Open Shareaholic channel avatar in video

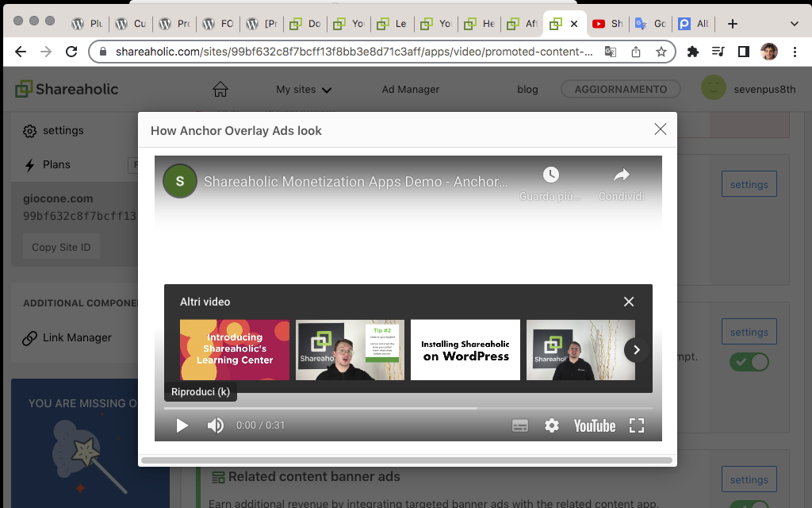click(180, 181)
